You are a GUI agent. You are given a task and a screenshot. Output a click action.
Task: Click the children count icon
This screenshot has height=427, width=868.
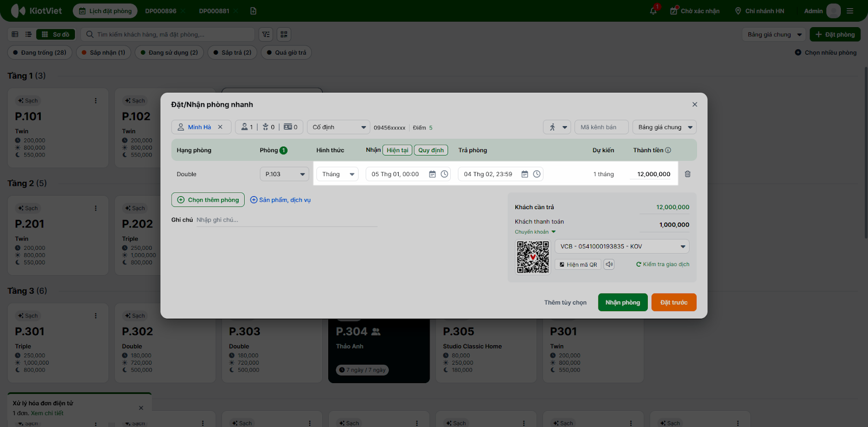click(266, 127)
